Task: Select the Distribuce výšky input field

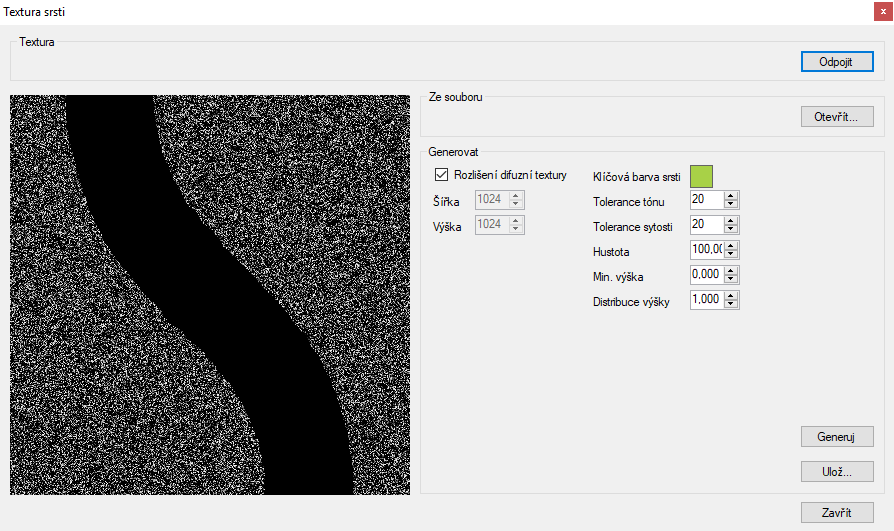Action: (x=706, y=300)
